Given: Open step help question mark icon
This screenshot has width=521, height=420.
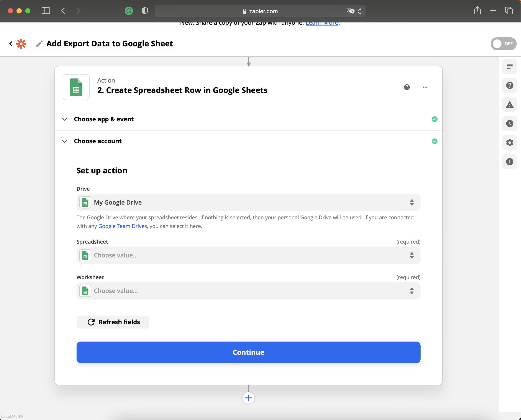Looking at the screenshot, I should 407,87.
